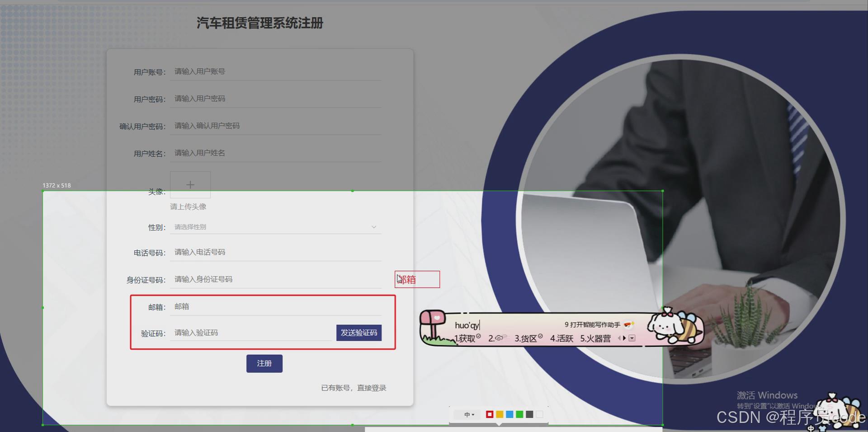Screen dimensions: 868x432
Task: Select IME candidate 4 活跃
Action: (x=561, y=338)
